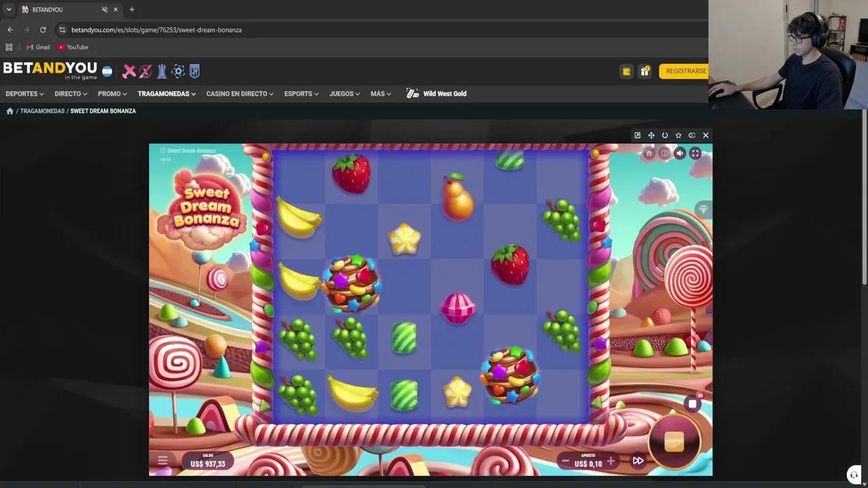Unmute the tab via muted speaker icon
This screenshot has width=868, height=488.
pos(104,9)
